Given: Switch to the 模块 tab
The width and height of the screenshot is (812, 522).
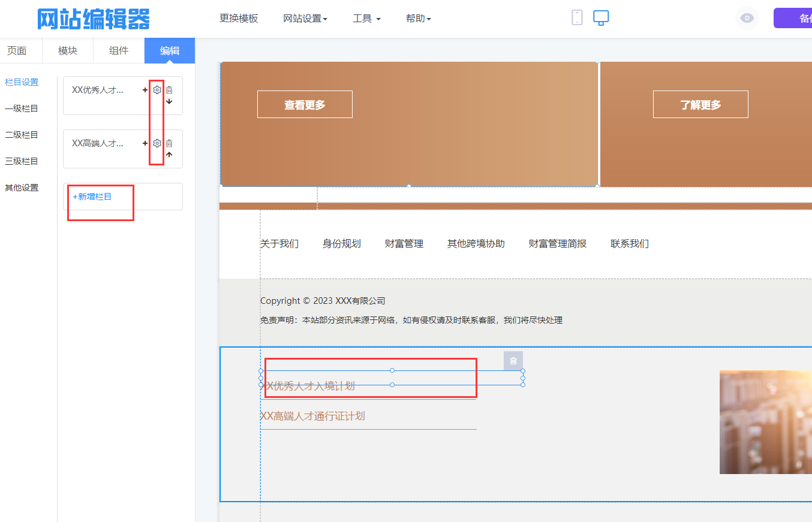Looking at the screenshot, I should 68,51.
